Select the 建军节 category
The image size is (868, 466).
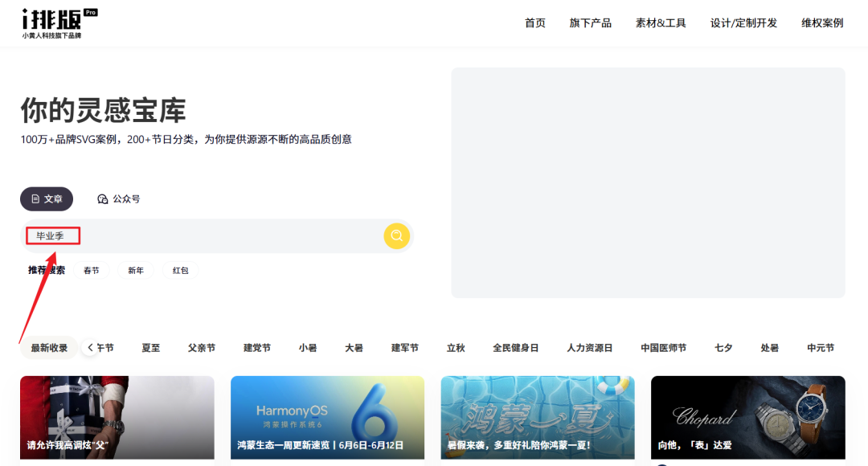click(404, 348)
